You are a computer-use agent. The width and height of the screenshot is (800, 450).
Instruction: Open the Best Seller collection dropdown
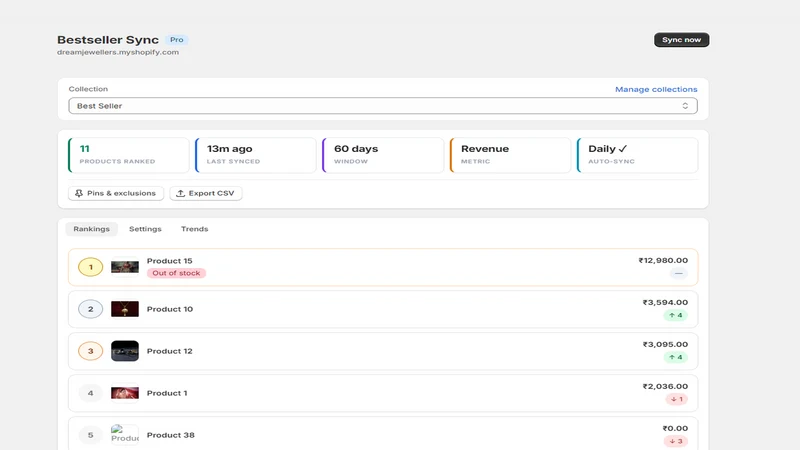click(x=383, y=106)
